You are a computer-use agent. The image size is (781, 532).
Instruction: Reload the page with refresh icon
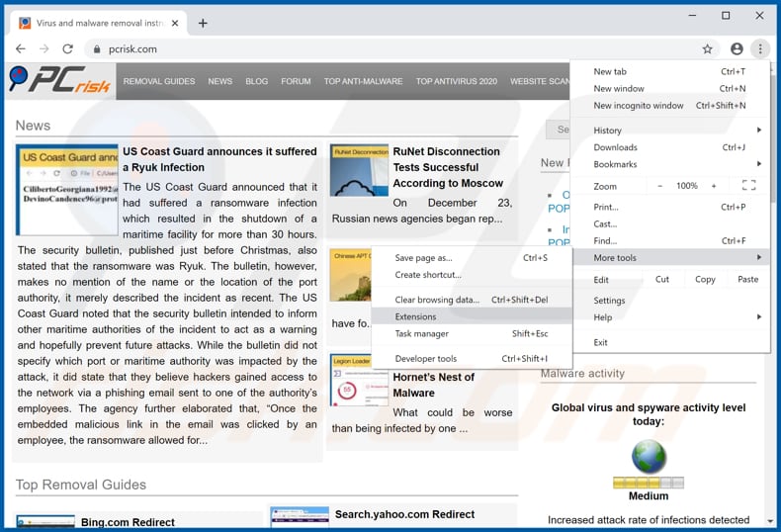click(x=68, y=48)
